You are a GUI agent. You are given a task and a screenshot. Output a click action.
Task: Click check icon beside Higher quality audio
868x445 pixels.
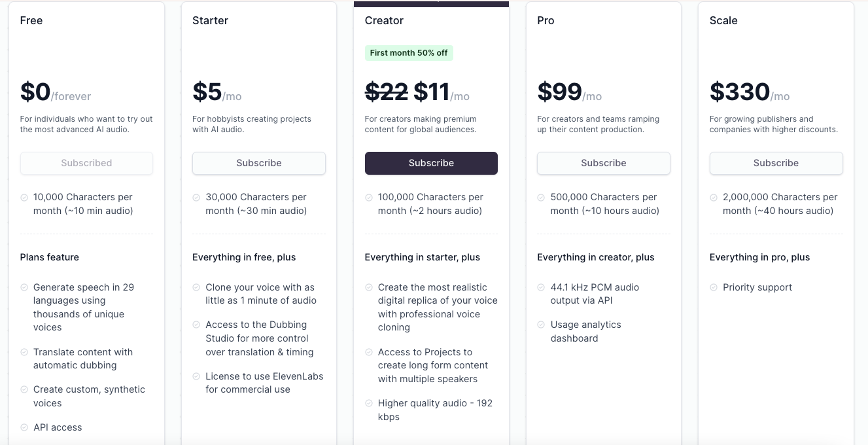pos(369,403)
